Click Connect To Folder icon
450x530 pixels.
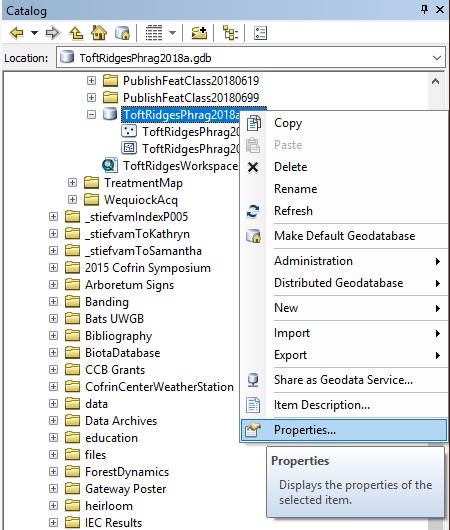199,33
